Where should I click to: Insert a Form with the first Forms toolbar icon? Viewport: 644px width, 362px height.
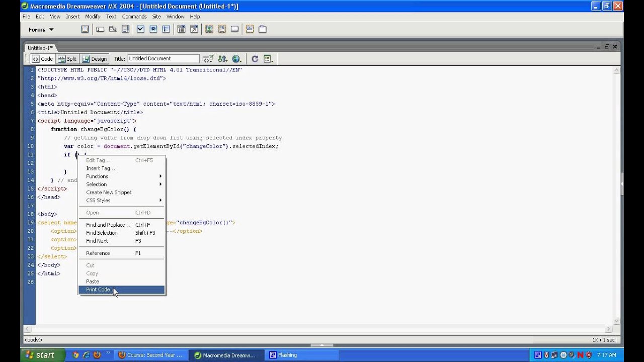85,29
